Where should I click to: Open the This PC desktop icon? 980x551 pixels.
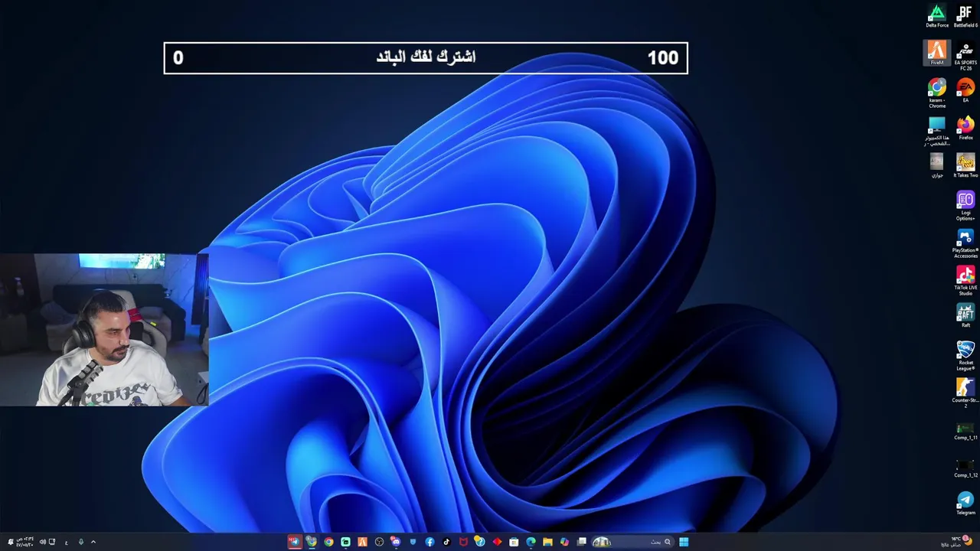pyautogui.click(x=937, y=132)
